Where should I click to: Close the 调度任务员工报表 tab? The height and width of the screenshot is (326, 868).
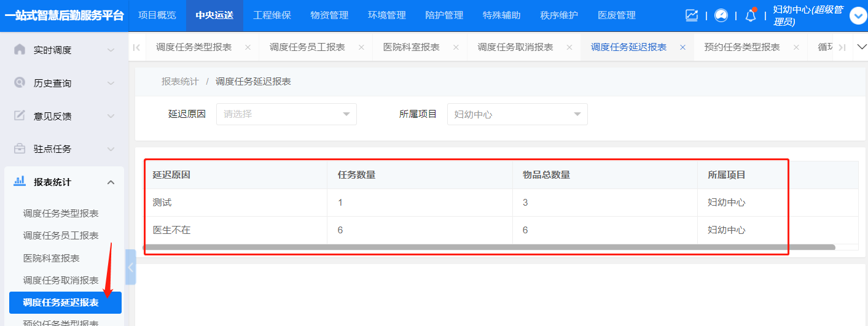pos(361,47)
